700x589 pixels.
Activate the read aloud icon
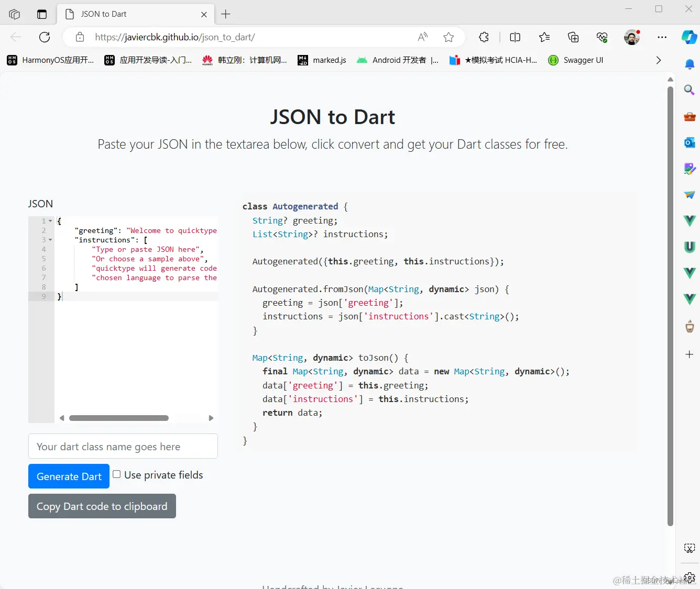[x=422, y=37]
